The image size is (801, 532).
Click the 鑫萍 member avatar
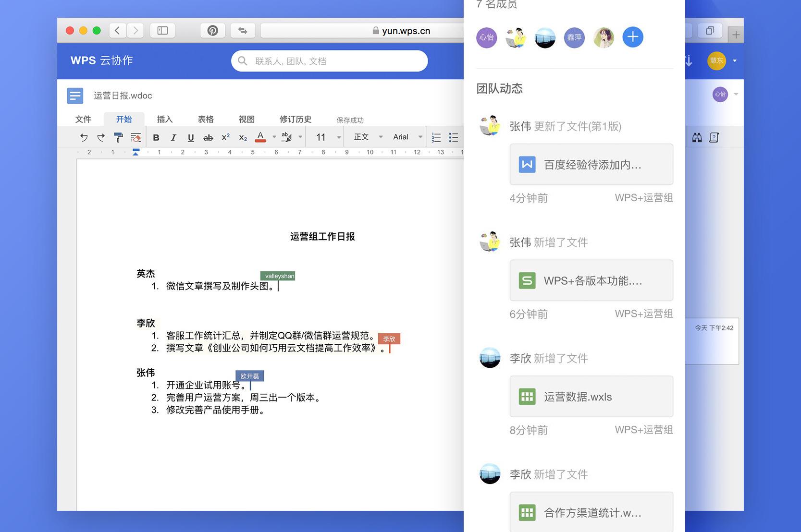(574, 37)
